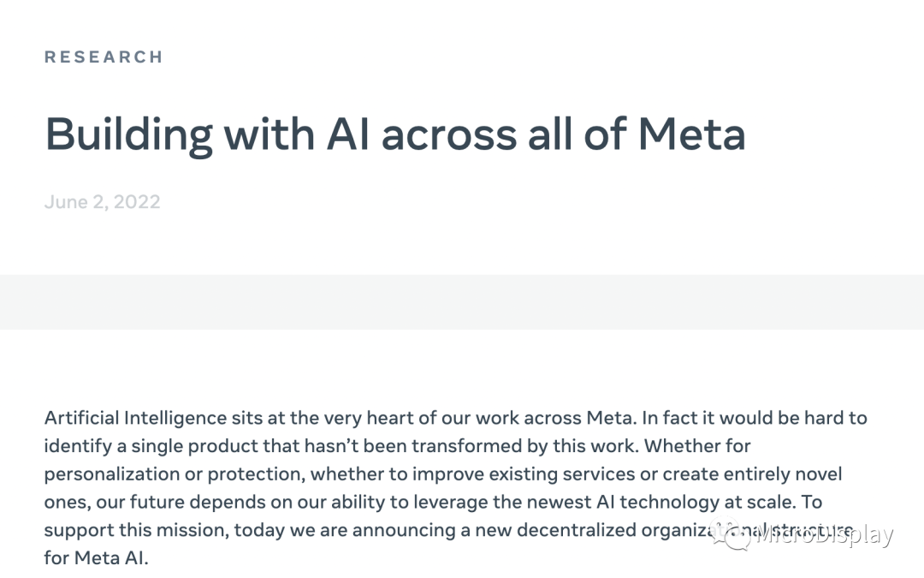Click the word "Building" in the headline

pyautogui.click(x=128, y=134)
